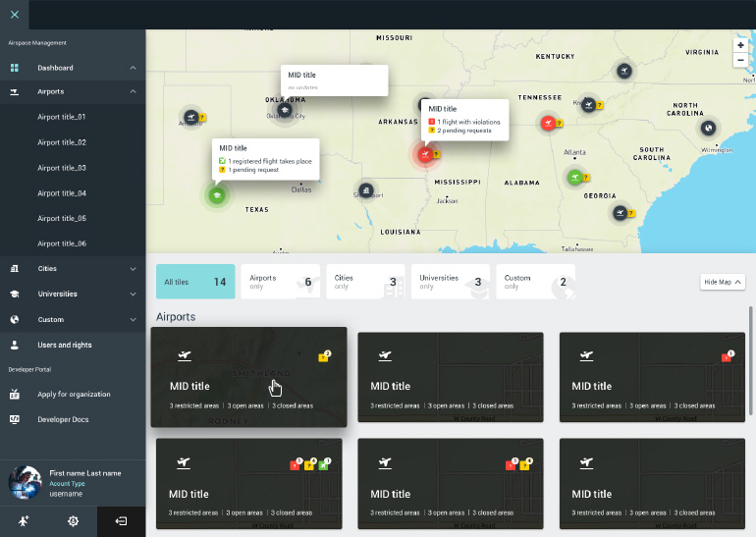Click the MID title no updates popup
This screenshot has height=537, width=756.
coord(334,81)
